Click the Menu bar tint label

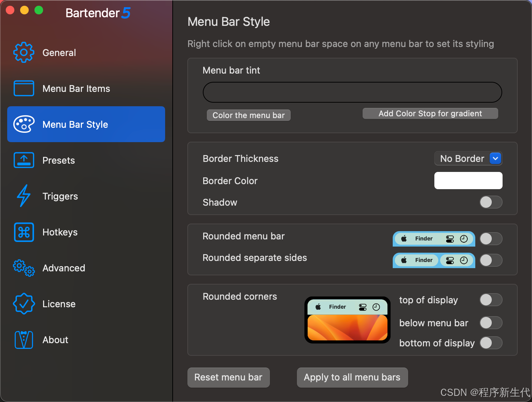point(231,70)
